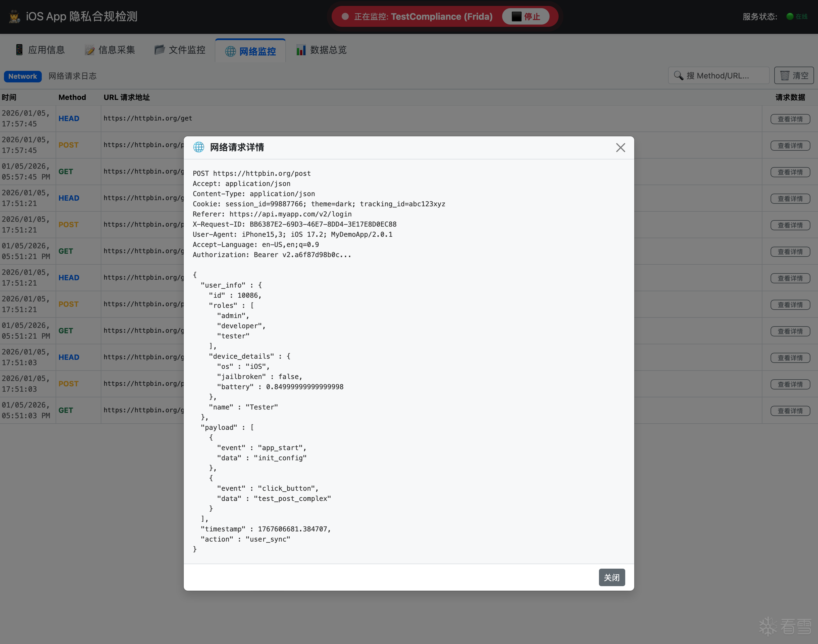Click the bar chart icon of 数据总览
The width and height of the screenshot is (818, 644).
pyautogui.click(x=301, y=50)
